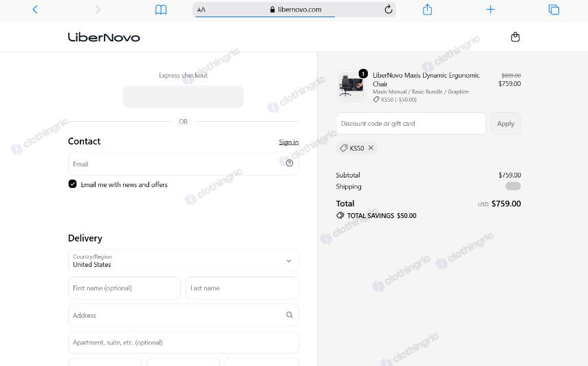Focus the Apartment, suite, etc. field
588x366 pixels.
tap(184, 343)
